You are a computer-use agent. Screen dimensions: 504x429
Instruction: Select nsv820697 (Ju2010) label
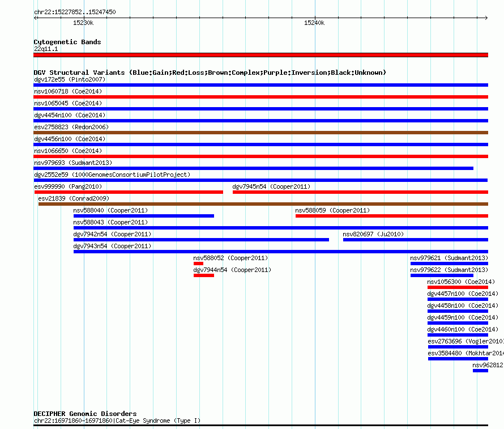click(373, 234)
